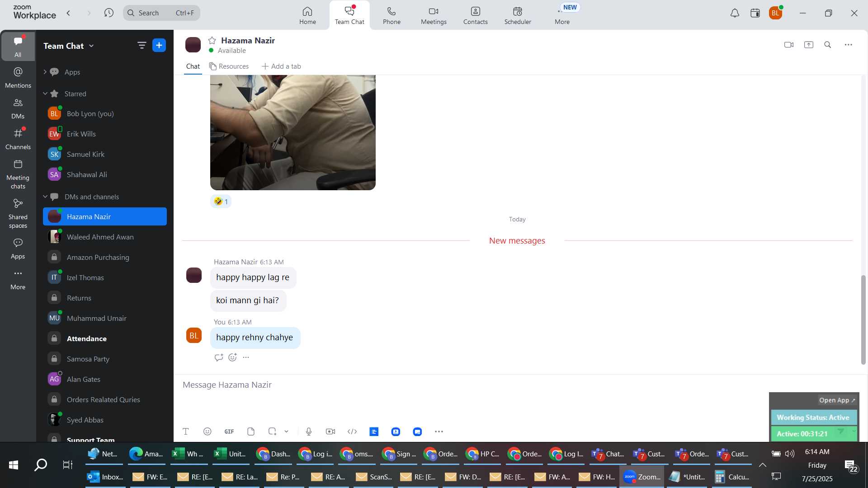868x488 pixels.
Task: Click the screenshot capture icon
Action: [x=272, y=432]
